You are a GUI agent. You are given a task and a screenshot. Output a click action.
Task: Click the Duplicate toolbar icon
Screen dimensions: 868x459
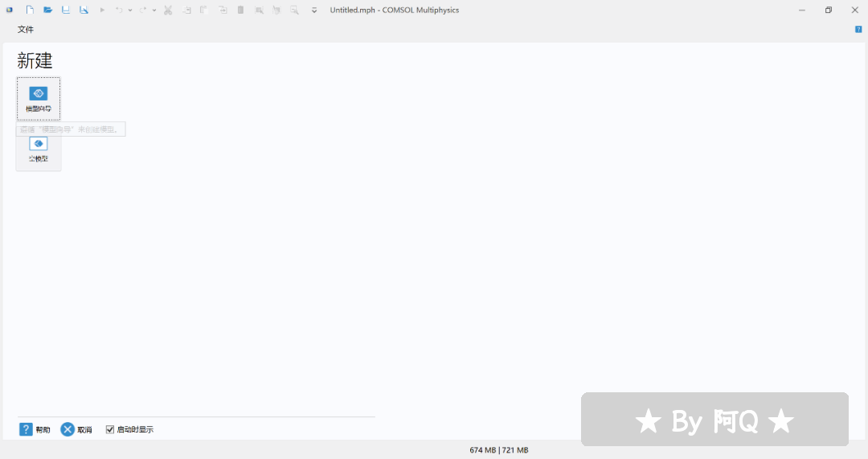(x=223, y=10)
